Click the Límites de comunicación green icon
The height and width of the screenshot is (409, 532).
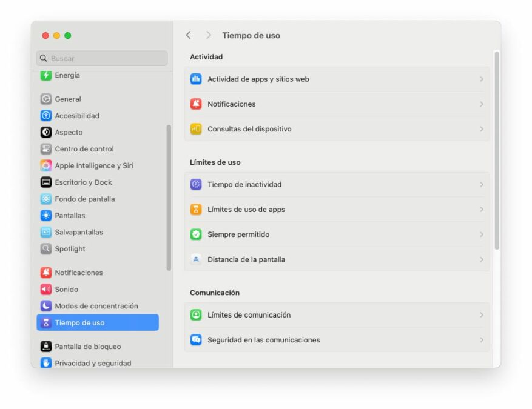coord(196,315)
